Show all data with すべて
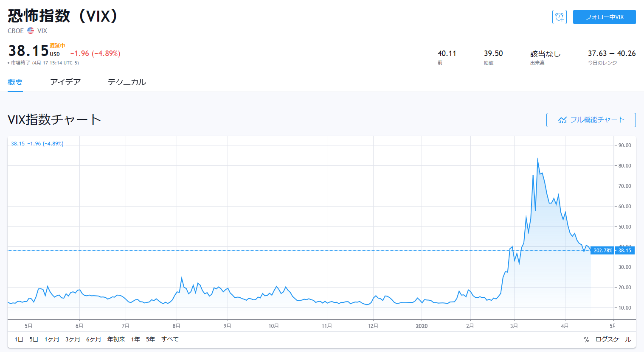Screen dimensions: 644x352 (170, 339)
